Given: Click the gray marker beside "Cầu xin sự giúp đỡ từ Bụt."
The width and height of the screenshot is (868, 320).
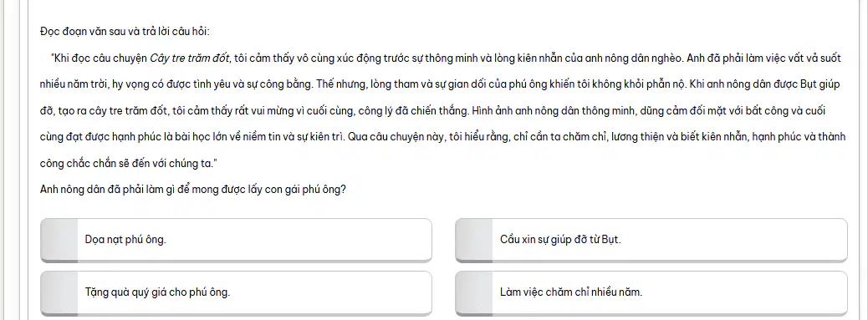Looking at the screenshot, I should point(474,241).
